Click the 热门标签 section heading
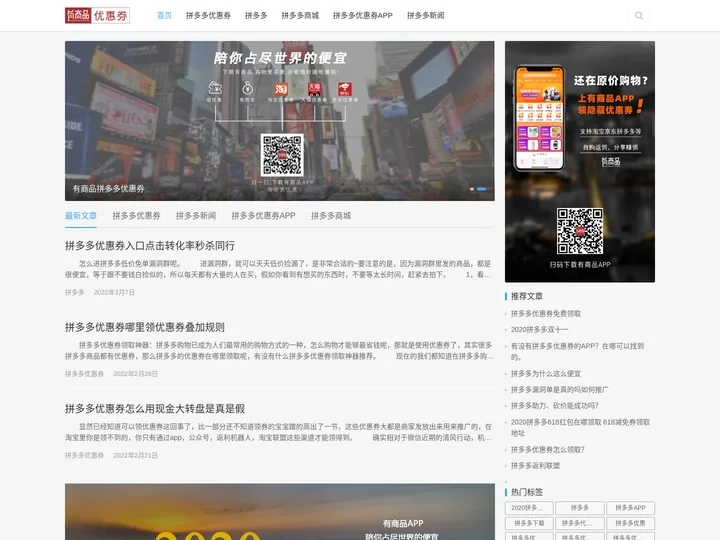Viewport: 720px width, 540px height. pyautogui.click(x=527, y=492)
